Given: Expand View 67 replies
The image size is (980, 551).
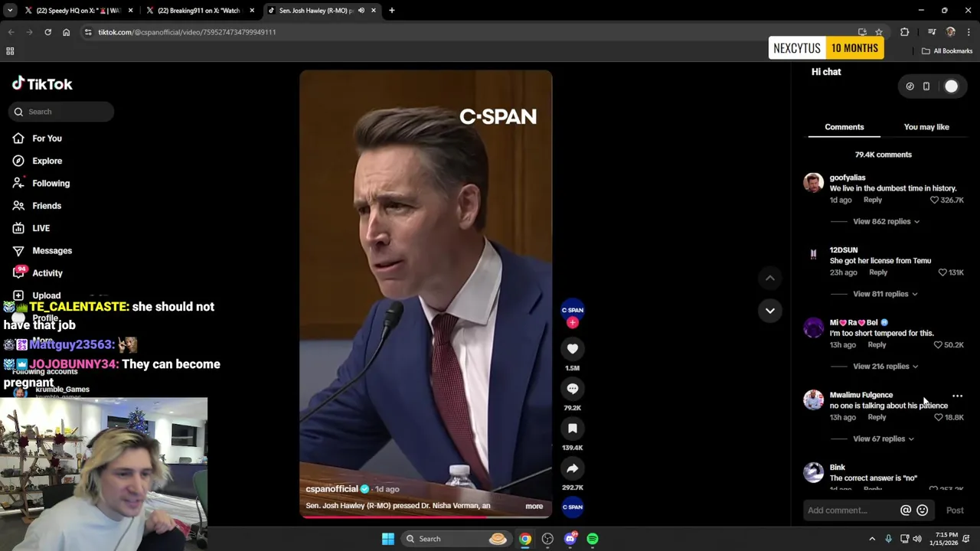Looking at the screenshot, I should (x=884, y=439).
